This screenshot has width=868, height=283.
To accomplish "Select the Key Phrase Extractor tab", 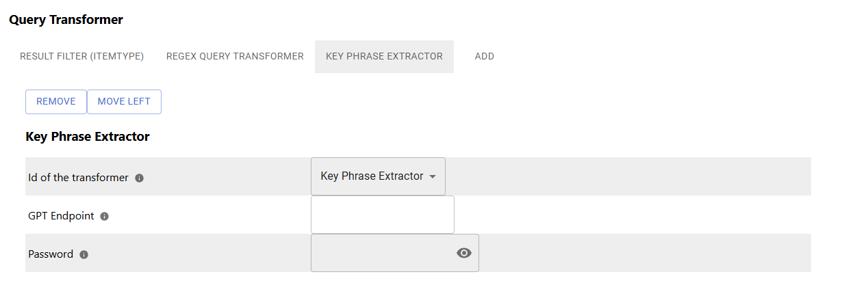I will pyautogui.click(x=384, y=57).
